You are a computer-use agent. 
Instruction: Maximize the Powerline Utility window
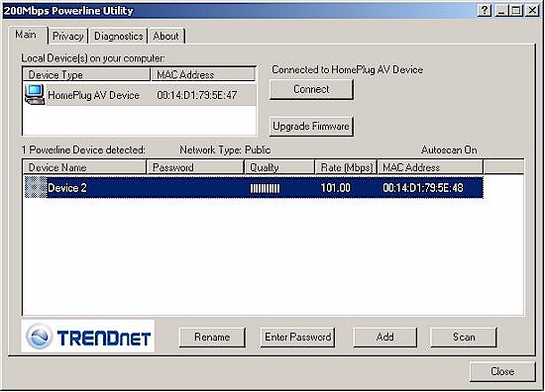[x=516, y=11]
